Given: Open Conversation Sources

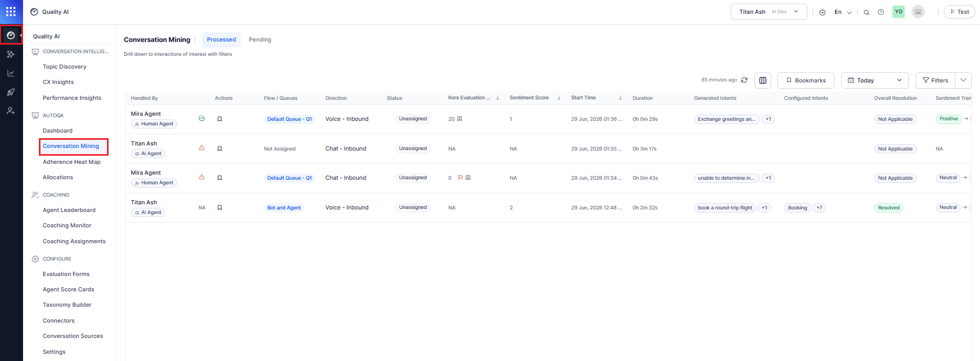Looking at the screenshot, I should pos(73,336).
